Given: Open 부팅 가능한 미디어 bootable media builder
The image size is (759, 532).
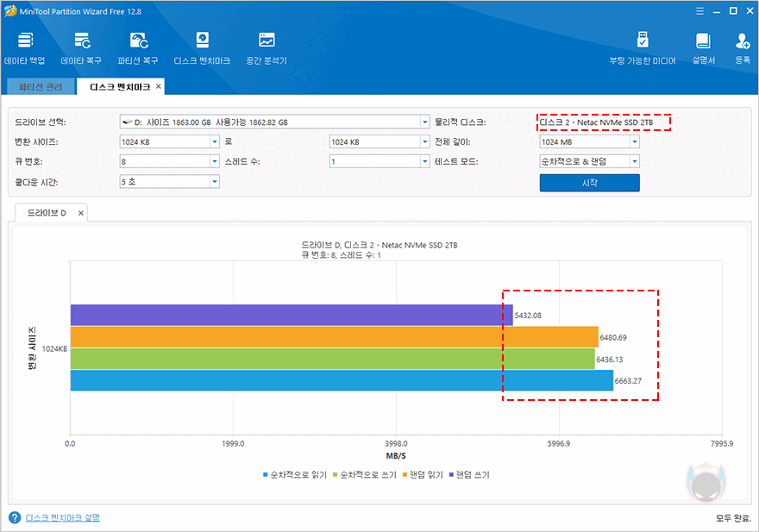Looking at the screenshot, I should tap(643, 48).
